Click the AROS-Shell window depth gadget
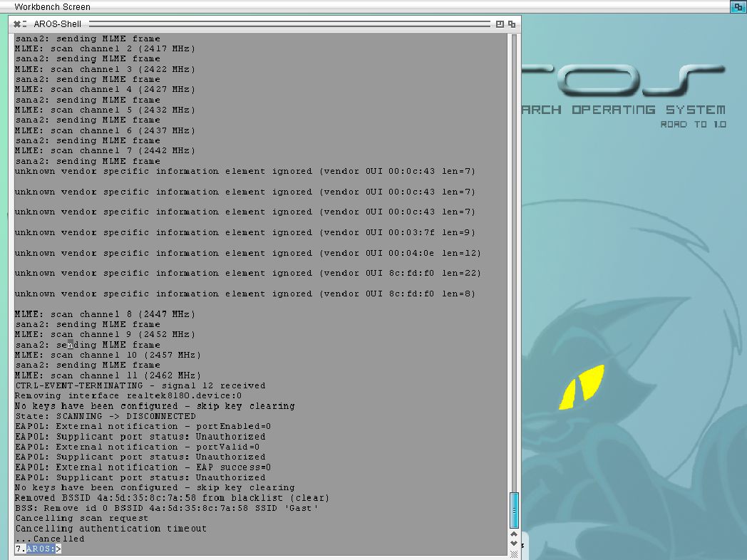The height and width of the screenshot is (560, 747). (512, 24)
